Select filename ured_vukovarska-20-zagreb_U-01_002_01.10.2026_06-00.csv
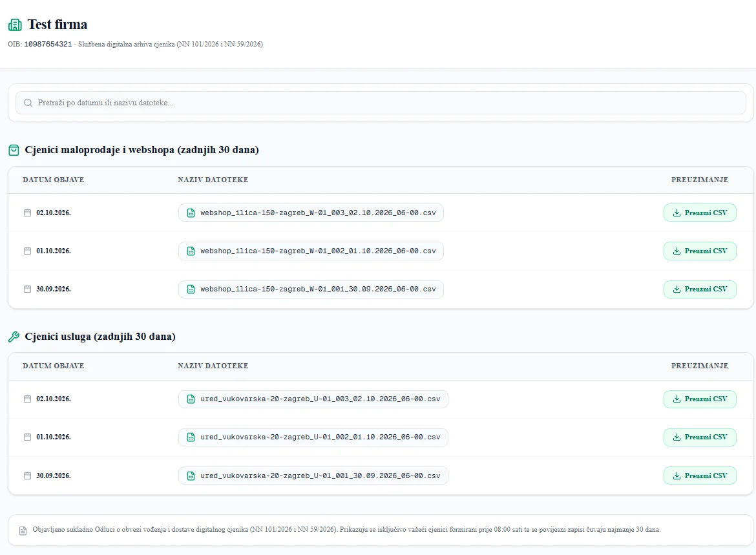This screenshot has height=555, width=756. click(320, 437)
